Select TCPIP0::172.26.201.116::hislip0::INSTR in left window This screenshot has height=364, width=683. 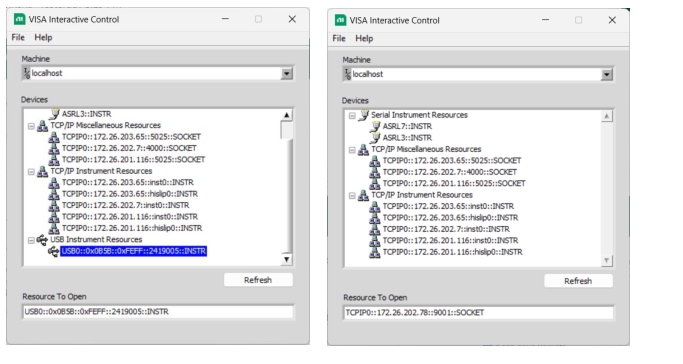click(132, 228)
